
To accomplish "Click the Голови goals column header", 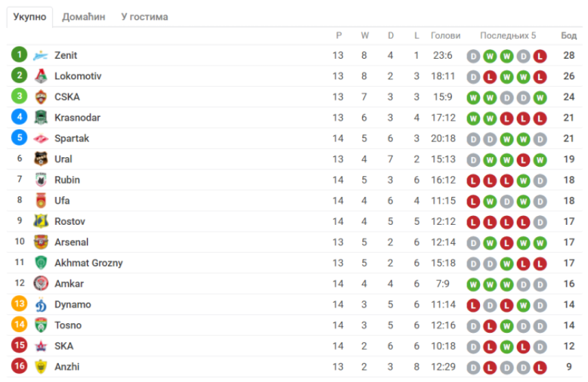I will point(445,36).
